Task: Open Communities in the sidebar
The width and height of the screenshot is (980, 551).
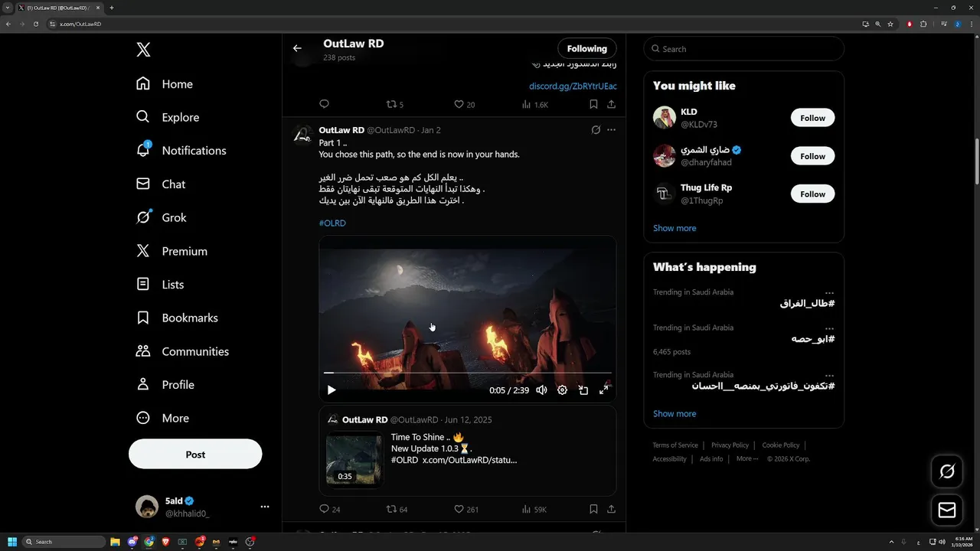Action: click(182, 351)
